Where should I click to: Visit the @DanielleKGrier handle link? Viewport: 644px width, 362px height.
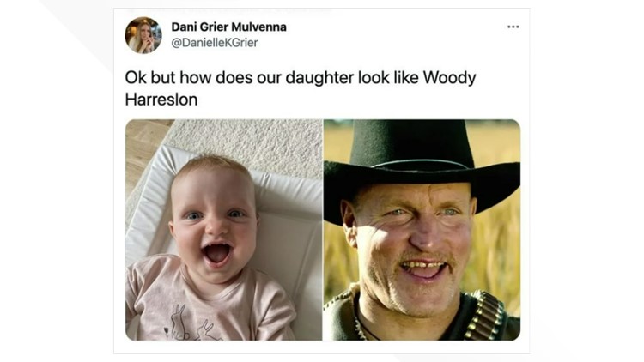[x=215, y=43]
